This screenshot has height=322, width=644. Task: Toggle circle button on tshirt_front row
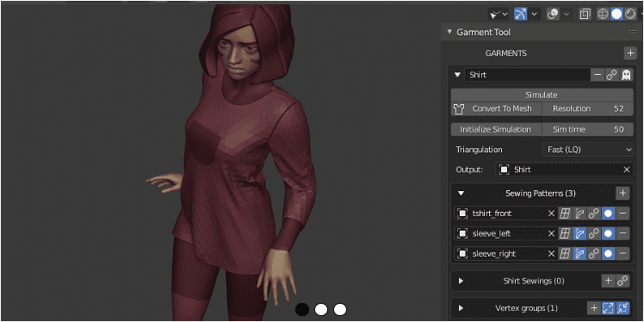click(608, 214)
